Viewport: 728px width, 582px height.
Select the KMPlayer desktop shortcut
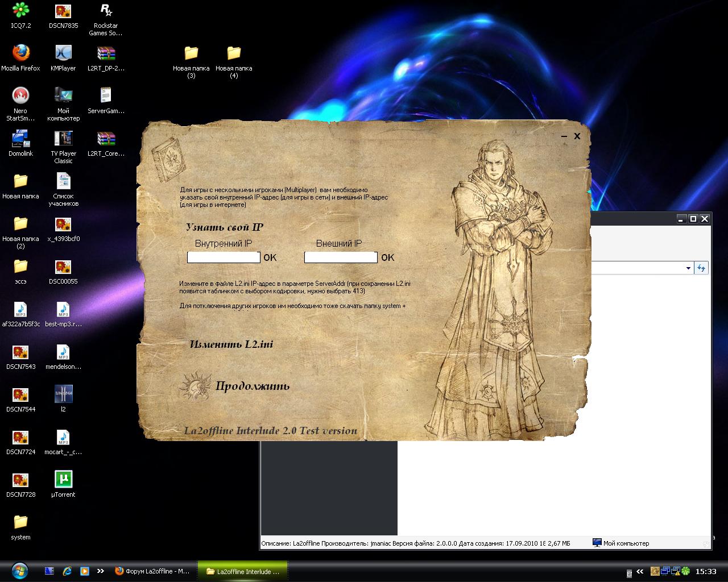point(63,58)
